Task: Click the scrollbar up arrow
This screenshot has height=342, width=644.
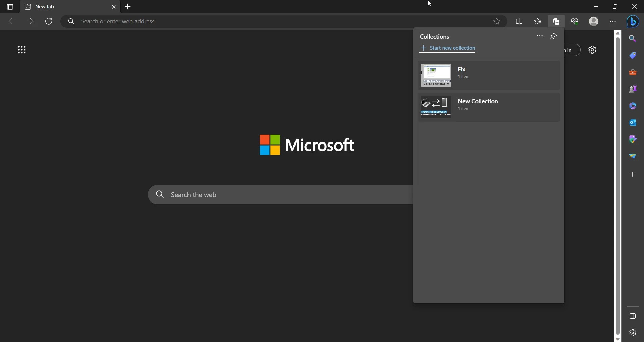Action: (618, 33)
